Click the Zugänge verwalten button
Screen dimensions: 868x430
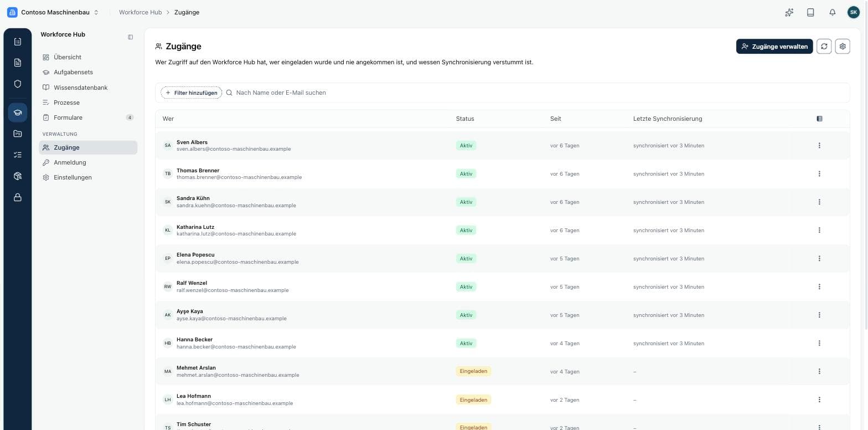tap(774, 47)
